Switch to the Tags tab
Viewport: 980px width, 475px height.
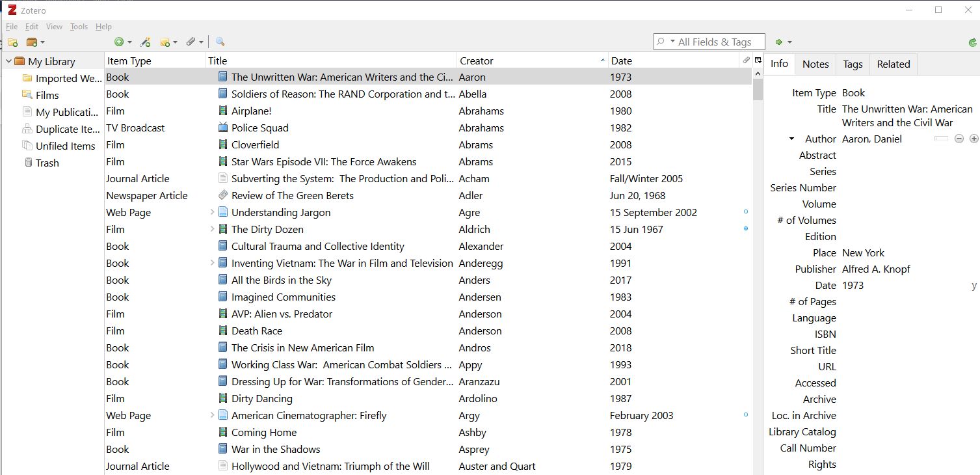pos(853,64)
